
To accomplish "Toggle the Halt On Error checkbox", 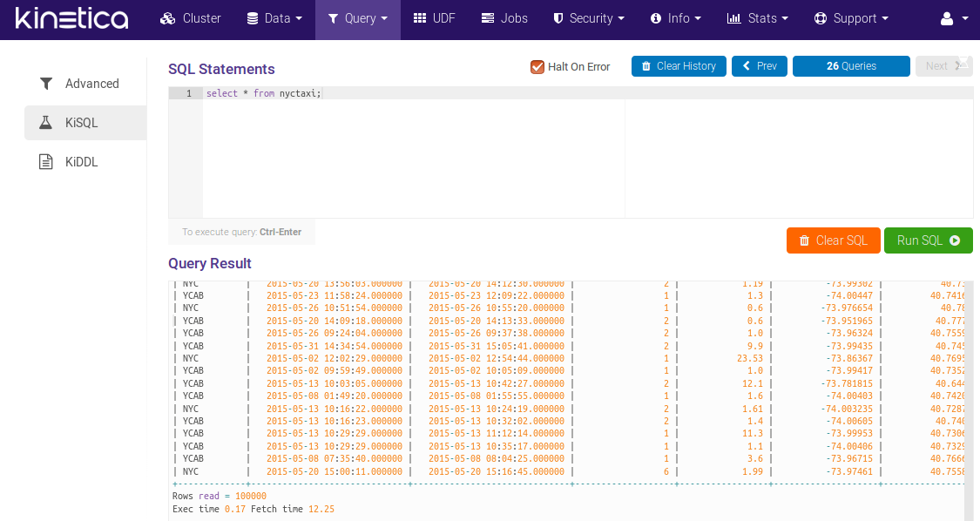I will click(x=537, y=67).
